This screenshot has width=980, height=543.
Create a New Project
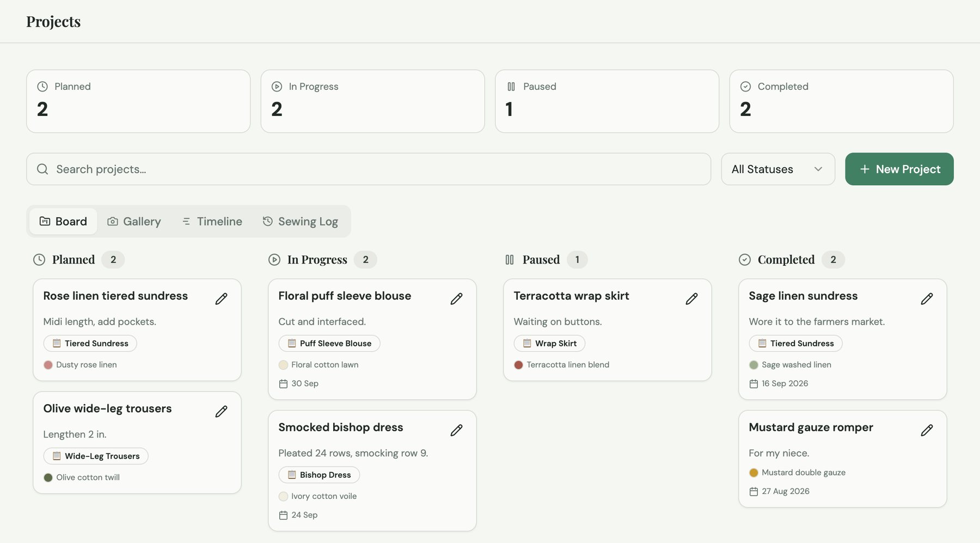[899, 169]
